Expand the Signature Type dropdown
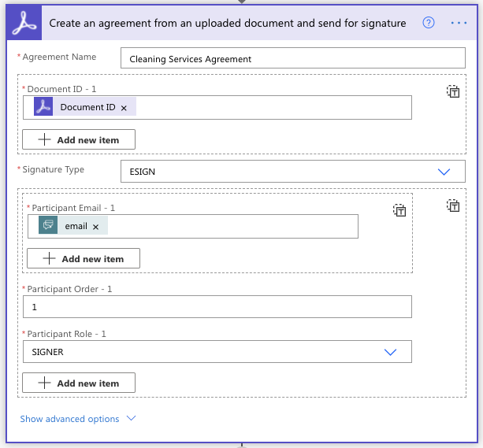Image resolution: width=483 pixels, height=448 pixels. click(444, 172)
